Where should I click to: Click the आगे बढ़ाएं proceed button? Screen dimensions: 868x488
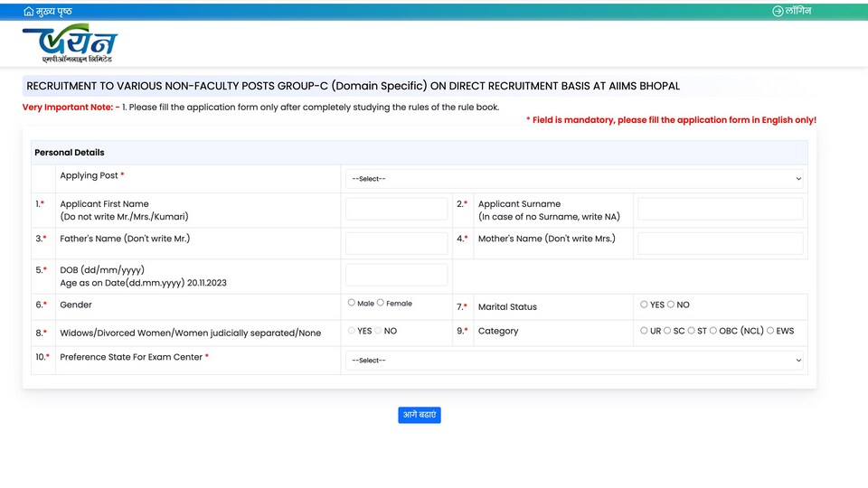pyautogui.click(x=419, y=415)
